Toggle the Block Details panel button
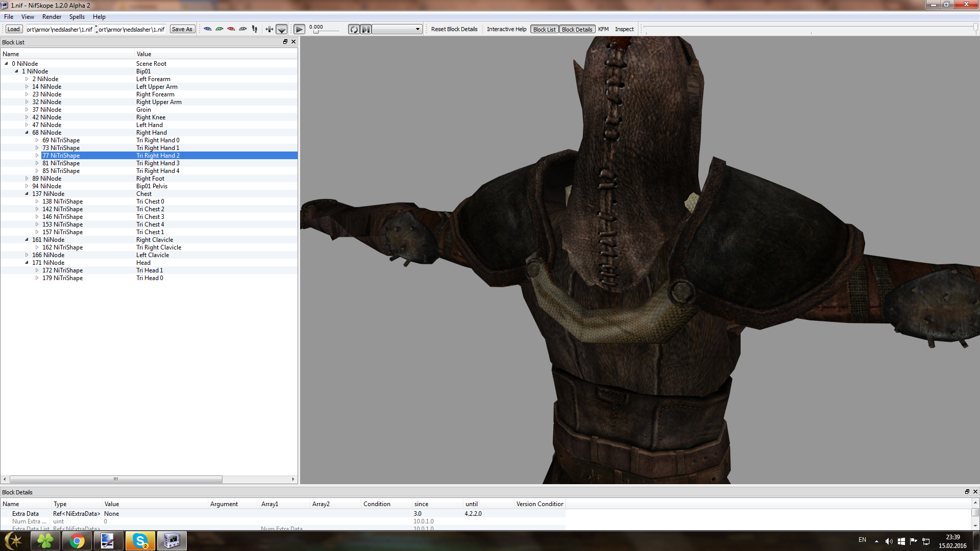Viewport: 980px width, 551px height. [577, 29]
